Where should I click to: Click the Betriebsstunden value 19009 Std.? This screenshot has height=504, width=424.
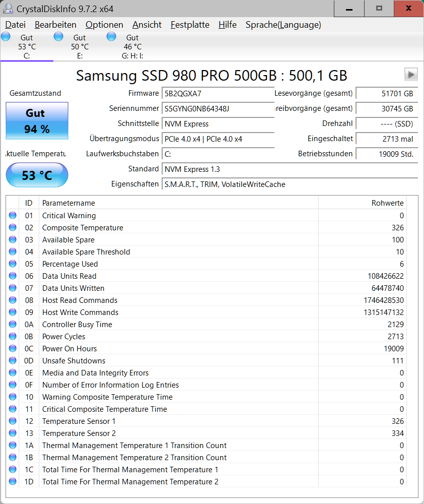[387, 154]
